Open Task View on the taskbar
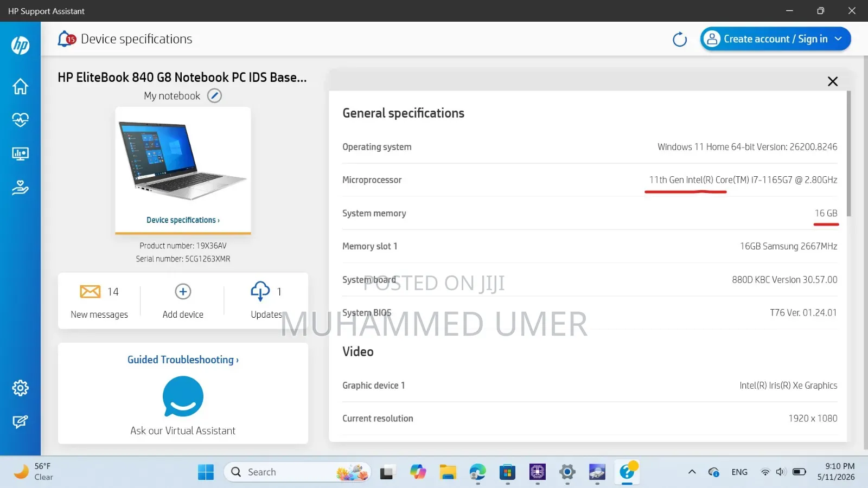Viewport: 868px width, 488px height. tap(386, 472)
